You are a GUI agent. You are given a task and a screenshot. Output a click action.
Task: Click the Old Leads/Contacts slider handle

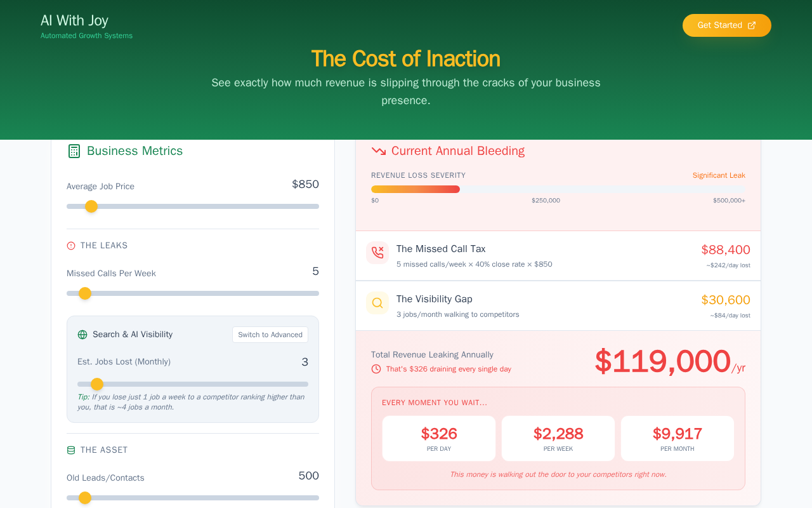point(85,498)
